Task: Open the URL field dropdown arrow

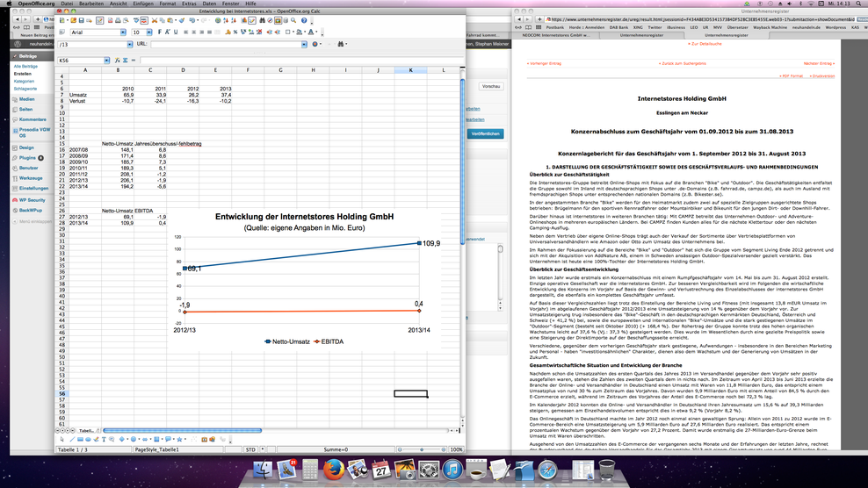Action: 304,44
